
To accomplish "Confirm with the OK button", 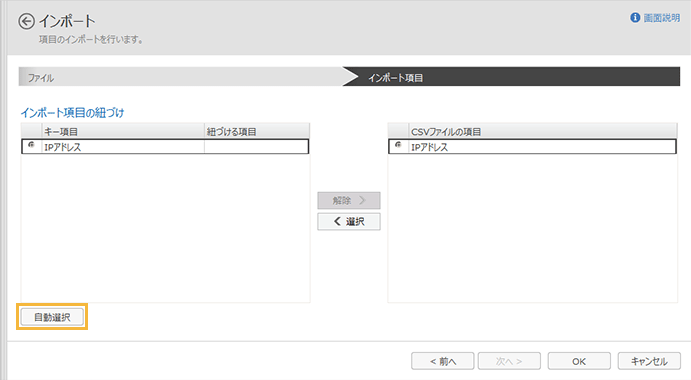I will pos(579,361).
